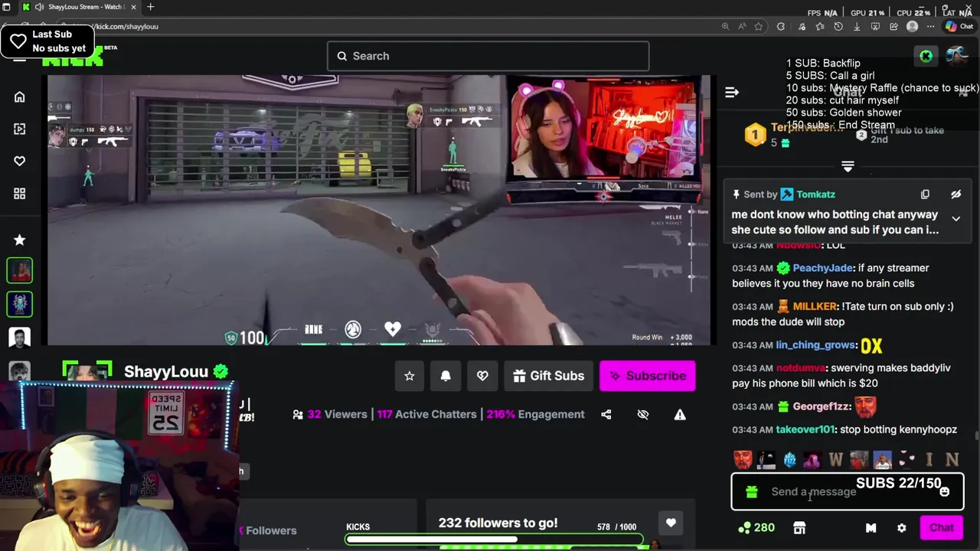Open the browser profile avatar icon
Screen dimensions: 980x551
click(x=912, y=26)
